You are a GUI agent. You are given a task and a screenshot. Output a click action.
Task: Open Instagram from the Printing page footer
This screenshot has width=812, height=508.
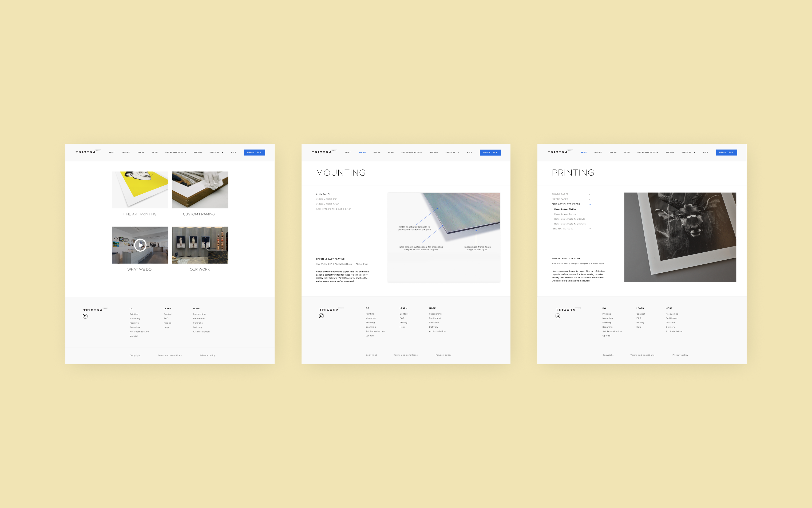(558, 316)
